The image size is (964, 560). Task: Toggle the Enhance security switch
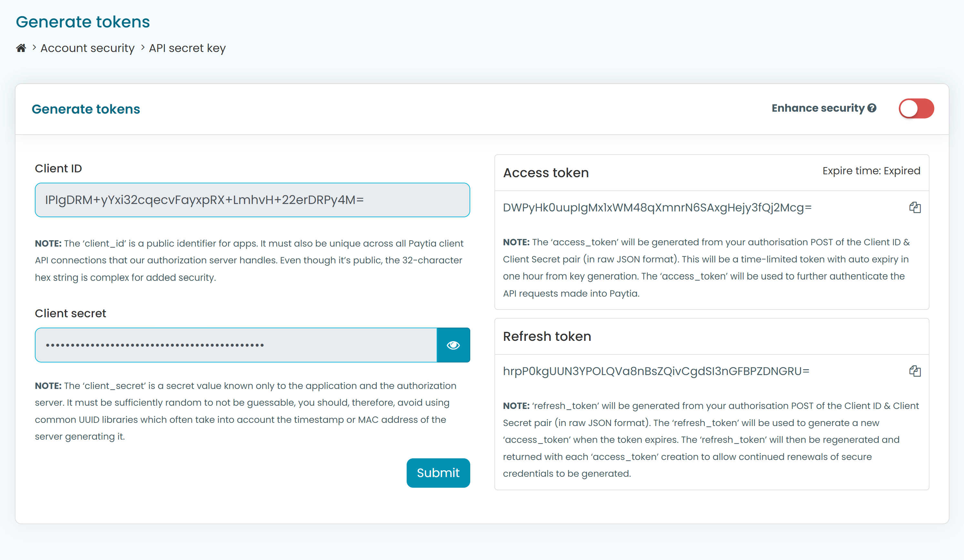[x=916, y=109]
